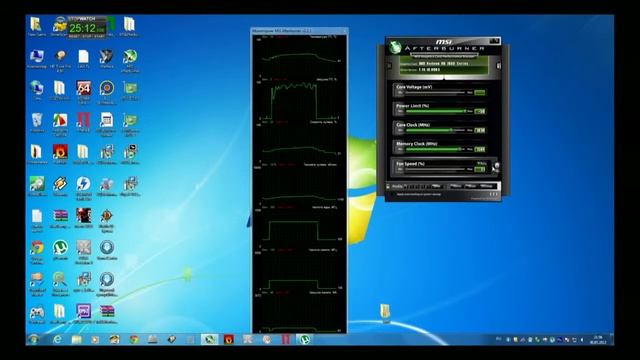Viewport: 640px width, 360px height.
Task: Click Start on the stopwatch gadget
Action: [x=100, y=36]
